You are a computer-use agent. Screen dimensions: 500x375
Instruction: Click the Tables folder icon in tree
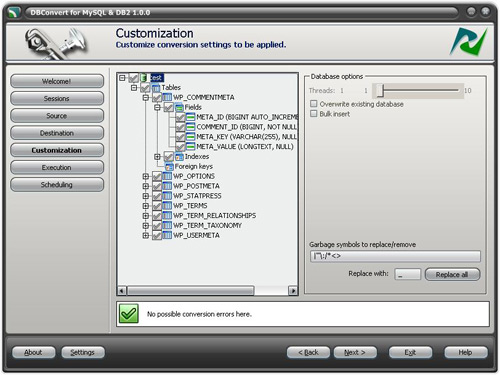156,88
